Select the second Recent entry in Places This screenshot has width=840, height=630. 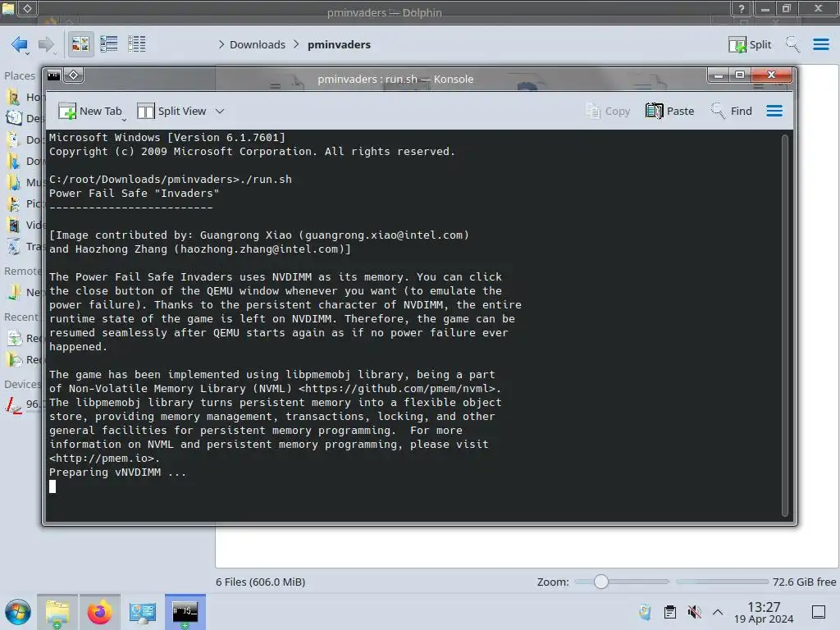[x=24, y=359]
